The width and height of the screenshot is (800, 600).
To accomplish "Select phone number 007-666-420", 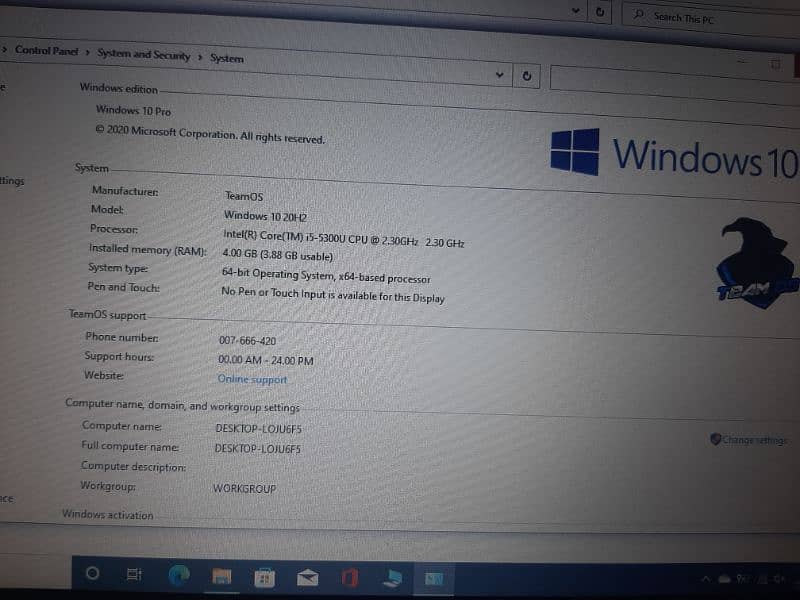I will pyautogui.click(x=247, y=340).
